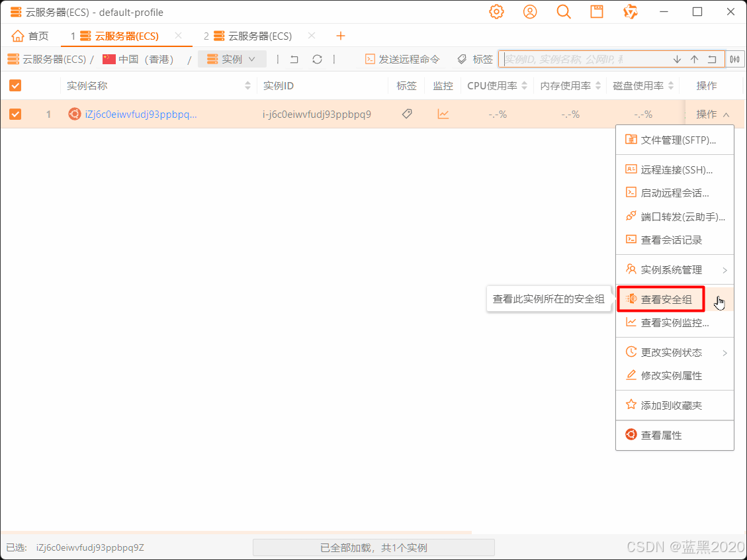This screenshot has height=560, width=747.
Task: Sort by 磁盘使用率 column
Action: tap(671, 86)
